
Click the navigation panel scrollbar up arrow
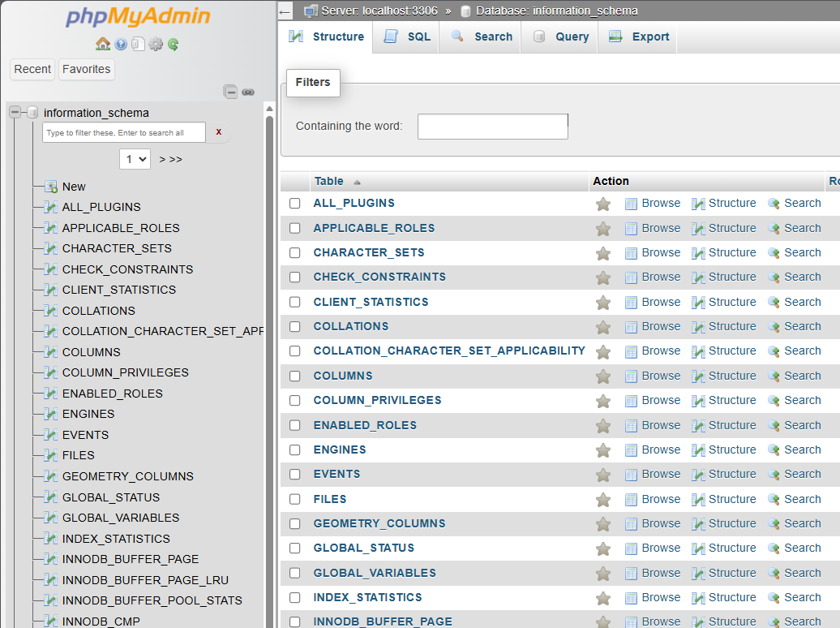(x=269, y=109)
